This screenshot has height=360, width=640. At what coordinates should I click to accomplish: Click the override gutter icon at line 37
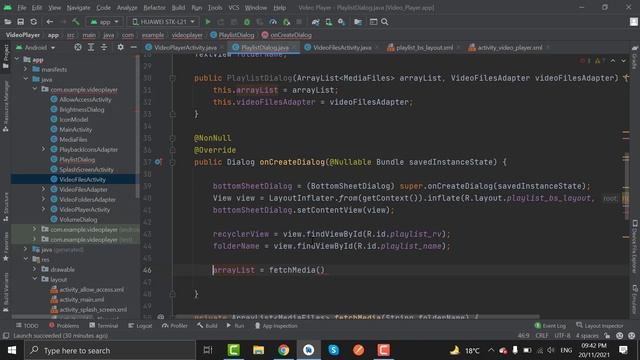(158, 162)
